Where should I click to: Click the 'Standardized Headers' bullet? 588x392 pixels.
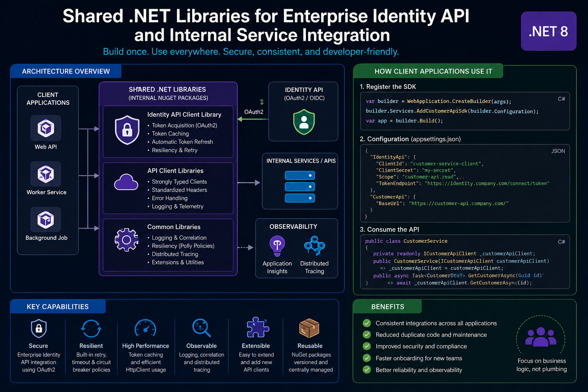click(179, 190)
